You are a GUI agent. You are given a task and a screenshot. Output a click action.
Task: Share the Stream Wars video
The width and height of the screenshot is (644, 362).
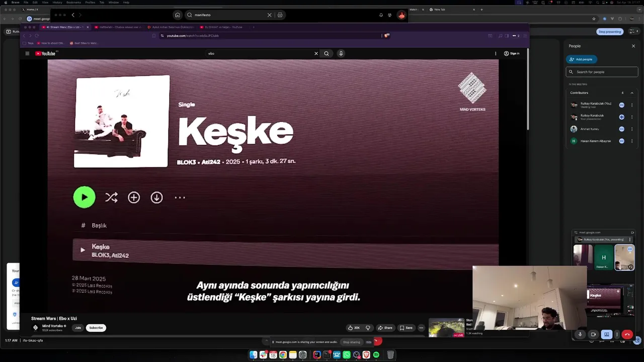385,328
